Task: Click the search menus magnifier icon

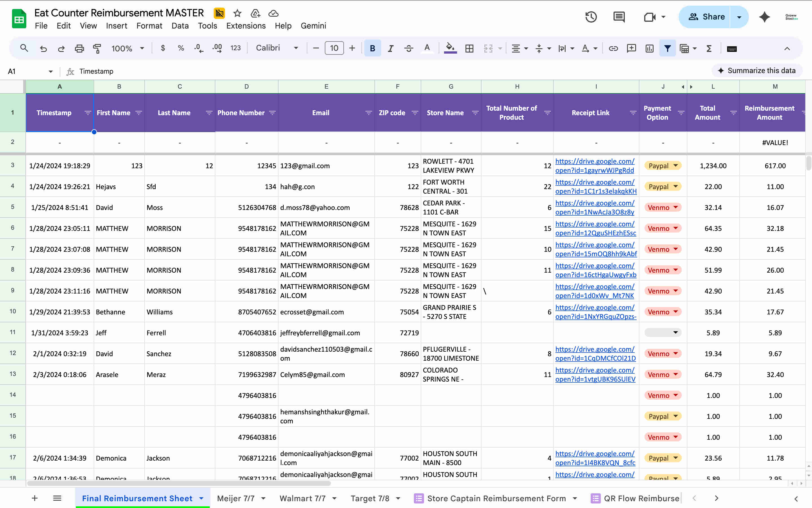Action: click(24, 48)
